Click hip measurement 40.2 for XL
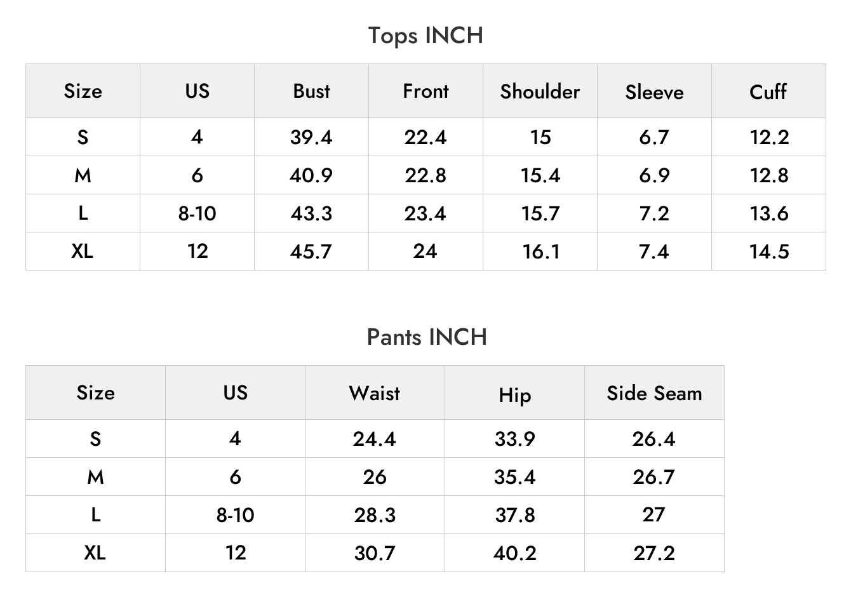The image size is (851, 616). [x=514, y=553]
